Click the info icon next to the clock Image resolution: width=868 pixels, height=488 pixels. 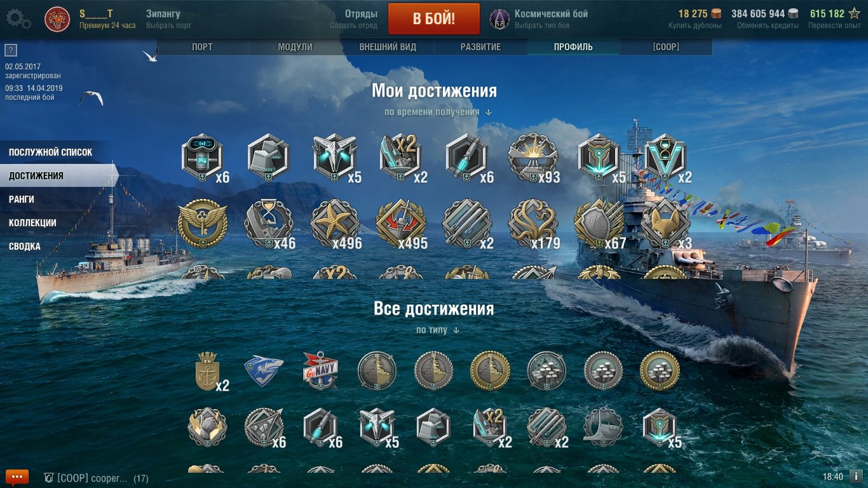point(856,477)
